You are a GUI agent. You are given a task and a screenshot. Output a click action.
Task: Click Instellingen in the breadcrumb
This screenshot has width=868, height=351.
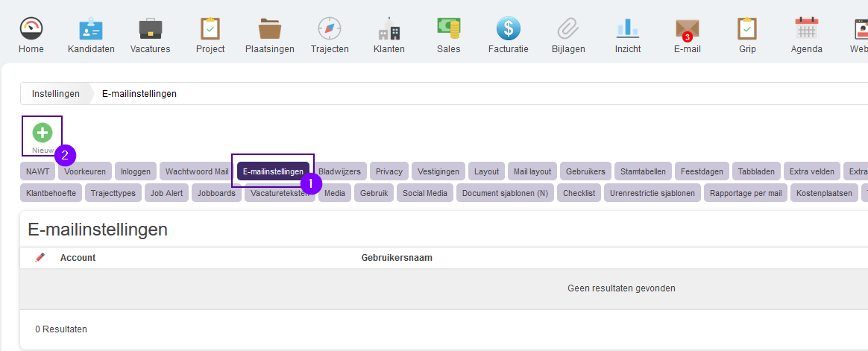click(55, 94)
